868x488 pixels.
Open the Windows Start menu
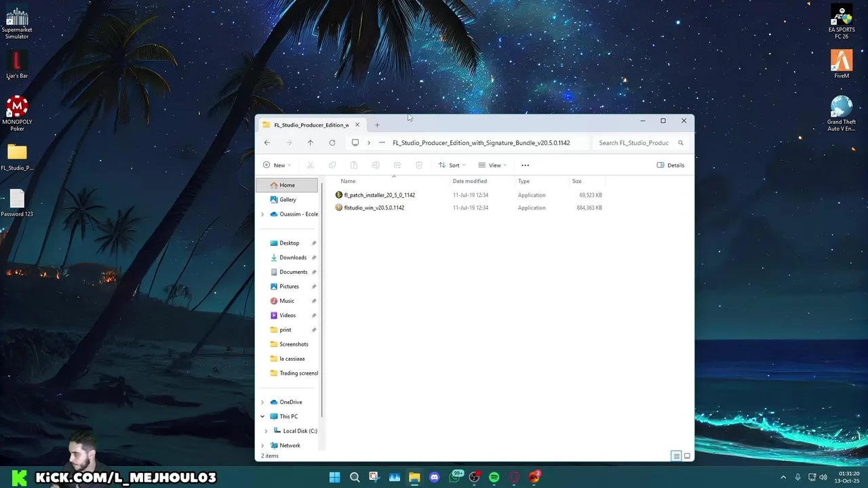(334, 477)
